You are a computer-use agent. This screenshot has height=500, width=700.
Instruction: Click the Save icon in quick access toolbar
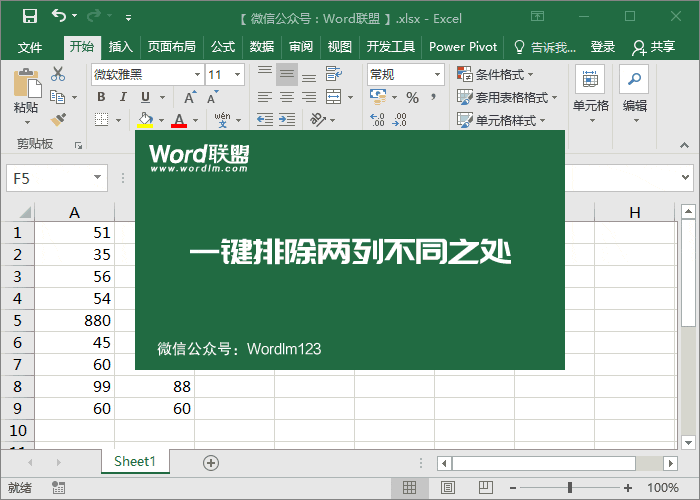[x=30, y=16]
